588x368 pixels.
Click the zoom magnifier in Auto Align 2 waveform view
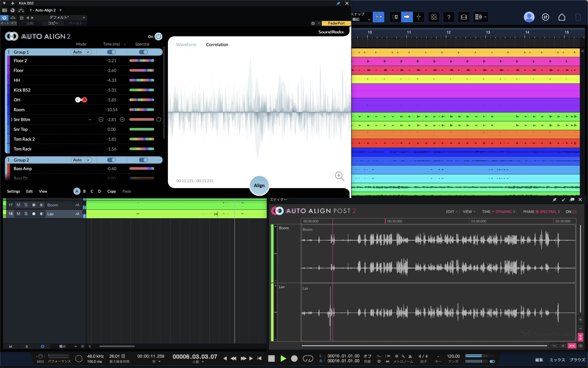coord(339,176)
